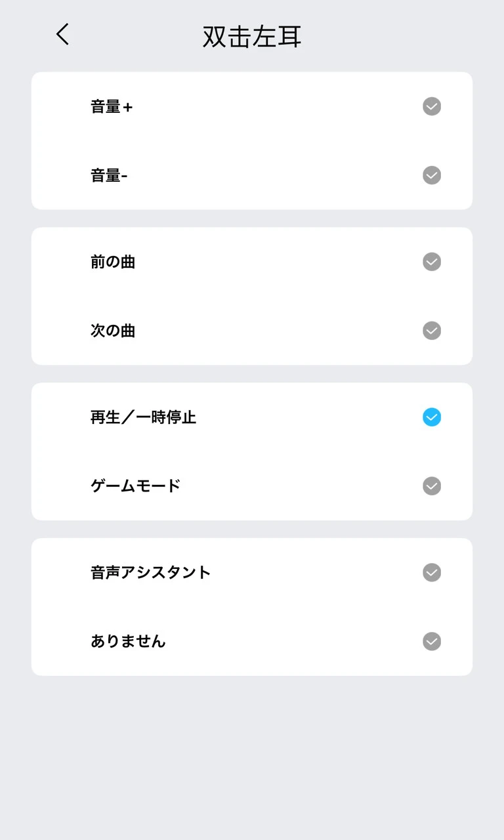Viewport: 504px width, 840px height.
Task: Click empty row space beside ゲームモード
Action: [302, 486]
